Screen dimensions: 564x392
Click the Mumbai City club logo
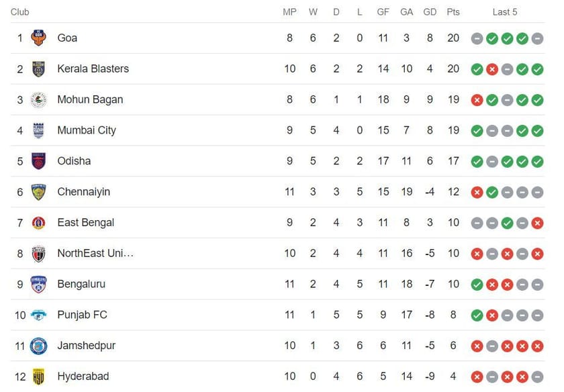pyautogui.click(x=38, y=130)
